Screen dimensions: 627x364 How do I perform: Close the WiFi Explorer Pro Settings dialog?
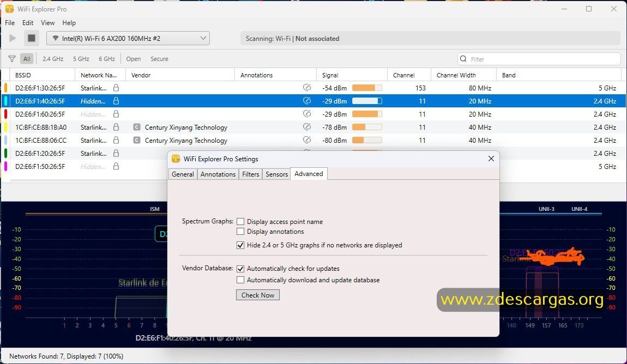[x=491, y=159]
